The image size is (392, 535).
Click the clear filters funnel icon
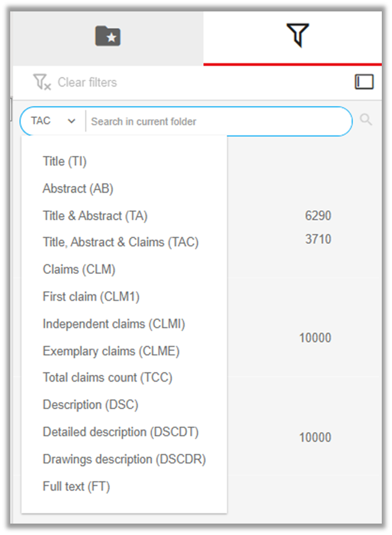(x=42, y=82)
